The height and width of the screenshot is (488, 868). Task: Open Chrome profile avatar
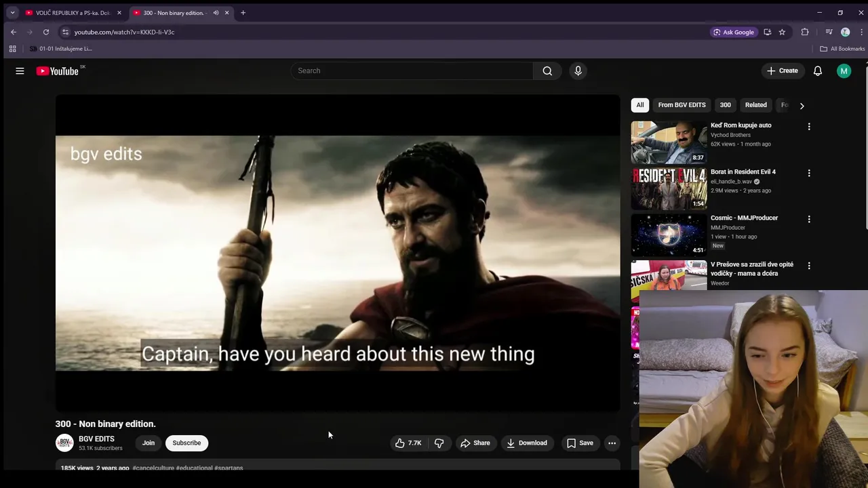coord(845,32)
